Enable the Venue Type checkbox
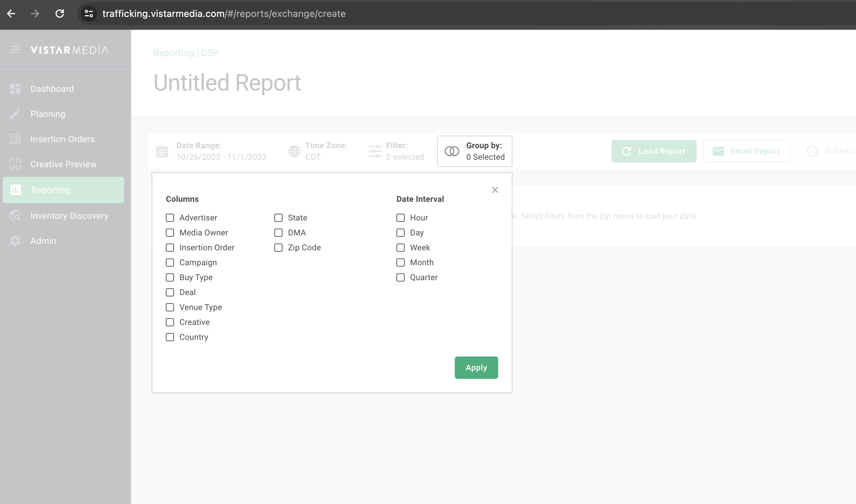This screenshot has width=856, height=504. 170,307
